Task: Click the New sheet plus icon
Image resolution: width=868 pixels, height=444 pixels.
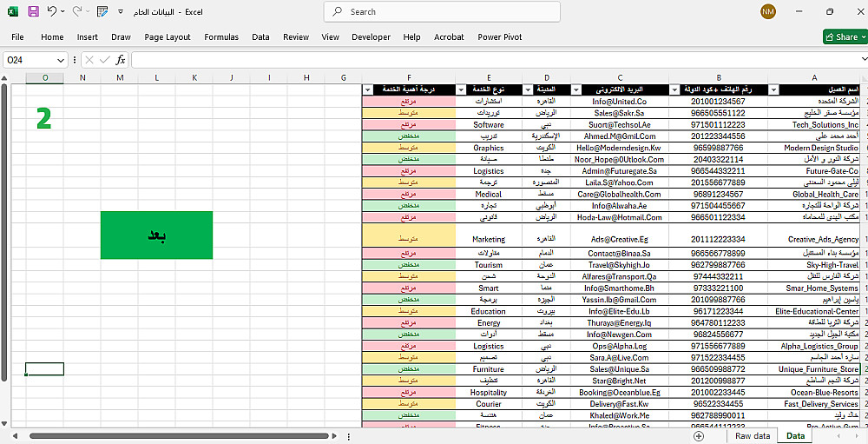Action: coord(699,436)
